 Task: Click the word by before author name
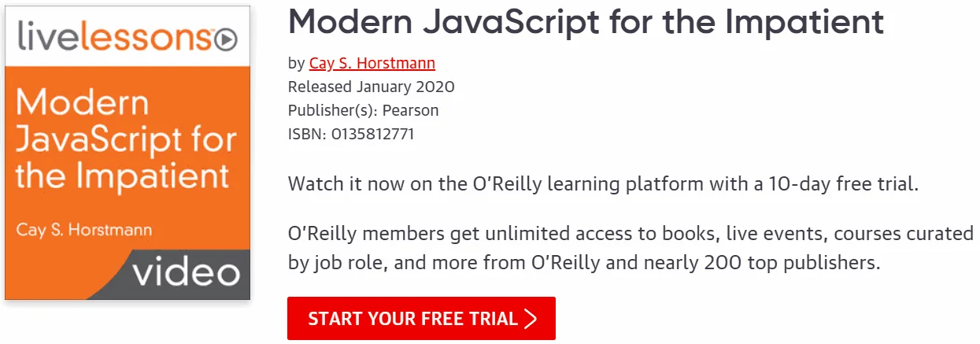pos(296,64)
